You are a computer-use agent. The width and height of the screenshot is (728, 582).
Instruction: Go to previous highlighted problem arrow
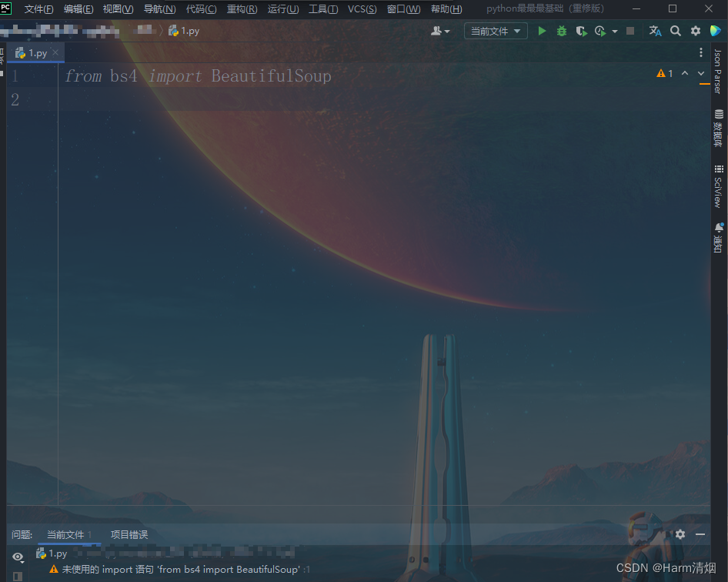[x=685, y=73]
